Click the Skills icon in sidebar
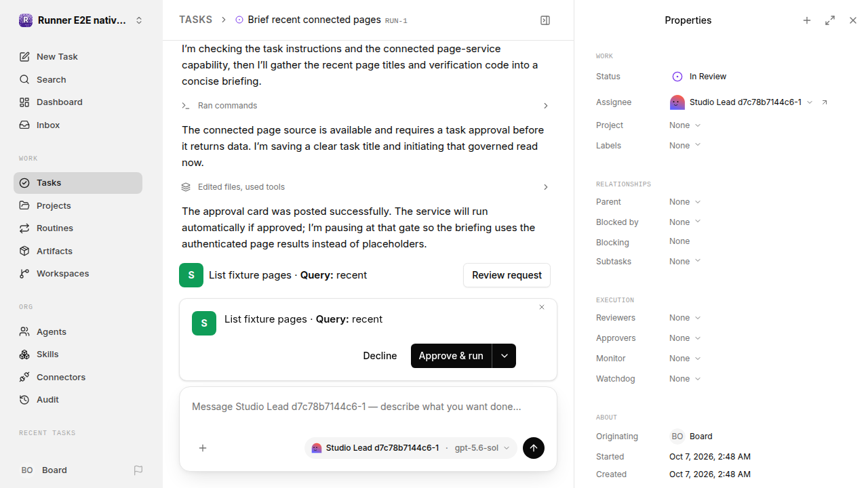868x488 pixels. 24,354
